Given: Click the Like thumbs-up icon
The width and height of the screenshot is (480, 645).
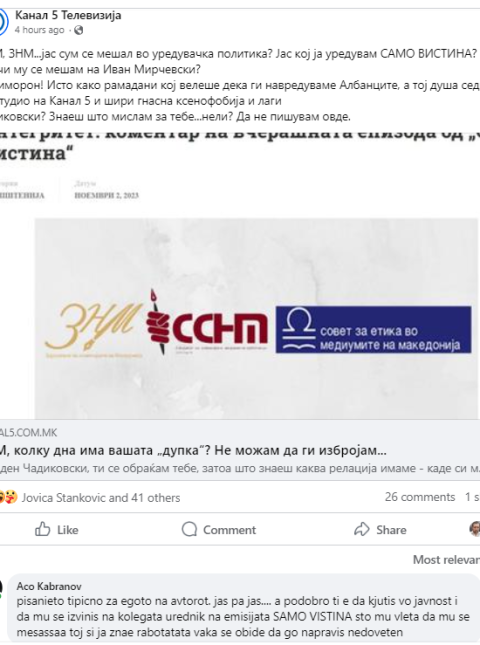Looking at the screenshot, I should pyautogui.click(x=42, y=529).
